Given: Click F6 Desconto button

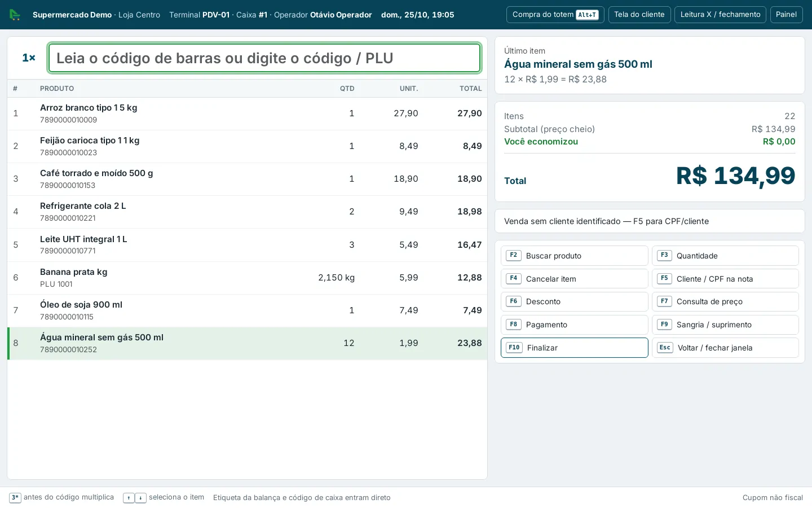Looking at the screenshot, I should pos(574,301).
